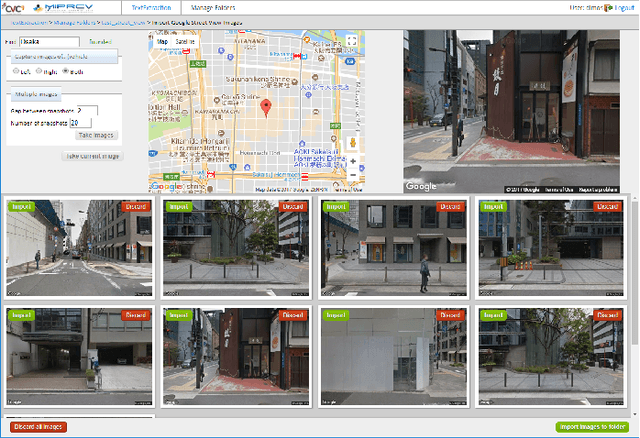
Task: Switch map to Satellite view
Action: coord(187,43)
